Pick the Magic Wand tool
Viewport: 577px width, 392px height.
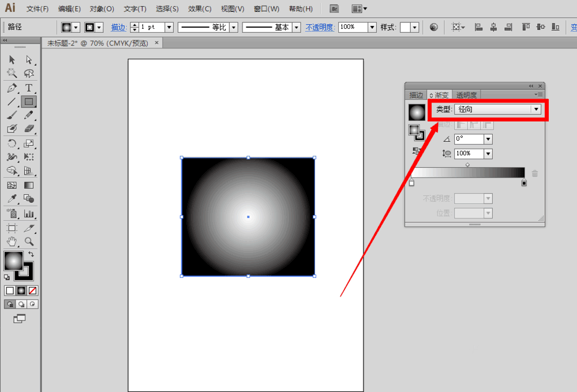(x=12, y=73)
